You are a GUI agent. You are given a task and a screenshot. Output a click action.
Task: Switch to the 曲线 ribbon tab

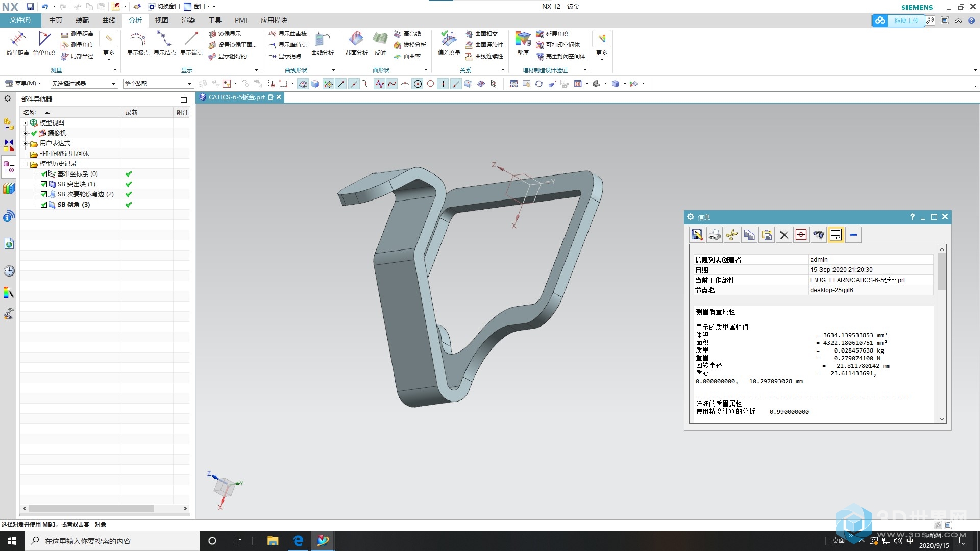tap(109, 20)
